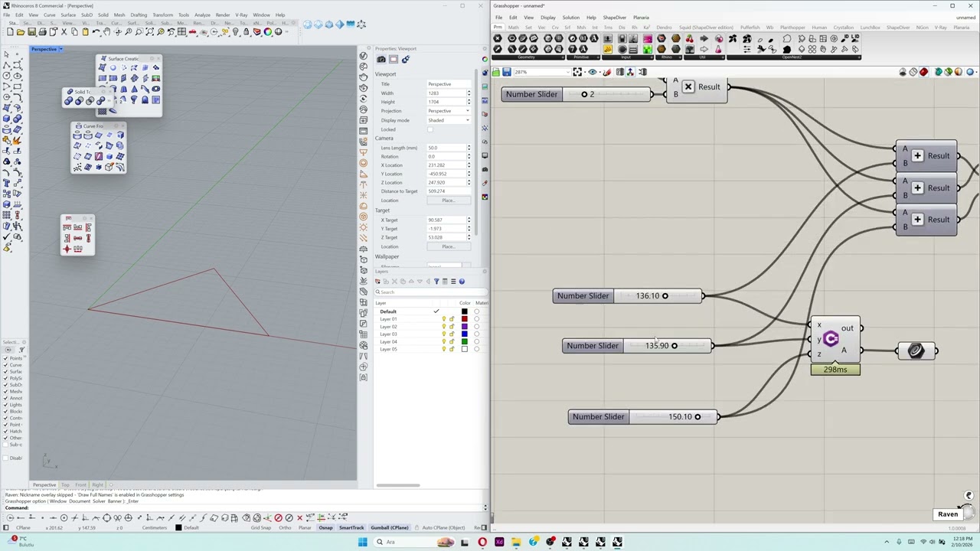Toggle the Curves selection filter checkbox

(x=5, y=365)
